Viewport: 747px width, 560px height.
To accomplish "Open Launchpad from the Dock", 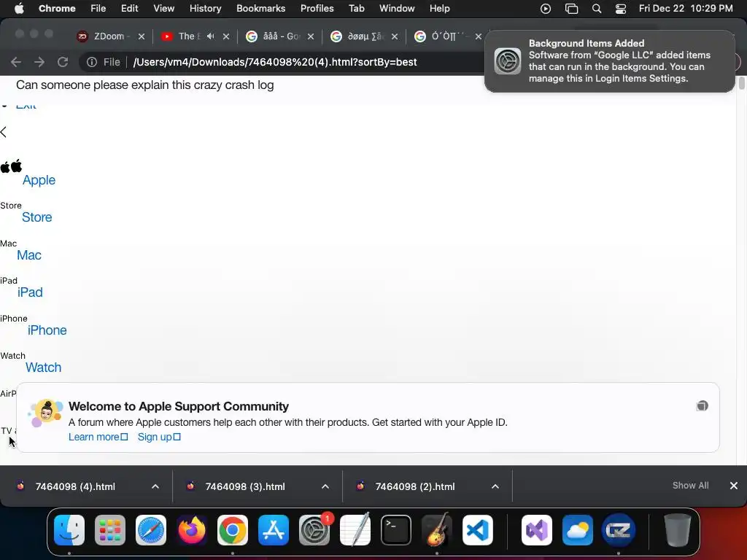I will coord(110,530).
